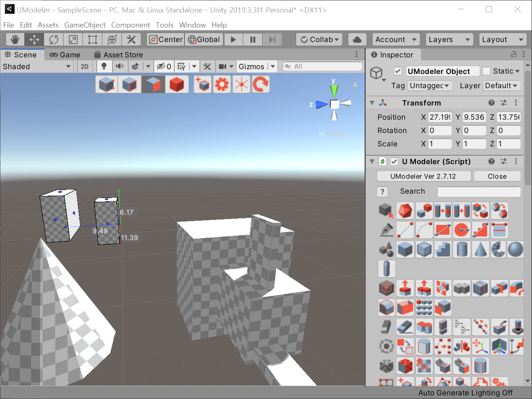
Task: Open UModeler settings gear in scene view
Action: pos(222,84)
